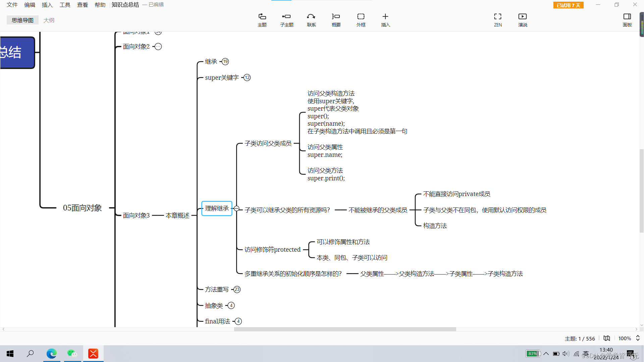The height and width of the screenshot is (362, 644).
Task: Click the 外框 (Boundary) toolbar icon
Action: tap(361, 20)
